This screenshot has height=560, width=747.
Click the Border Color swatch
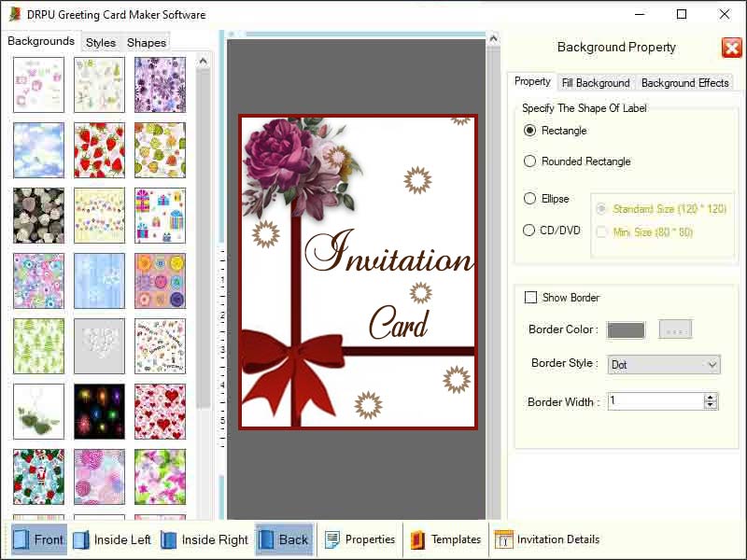(626, 329)
